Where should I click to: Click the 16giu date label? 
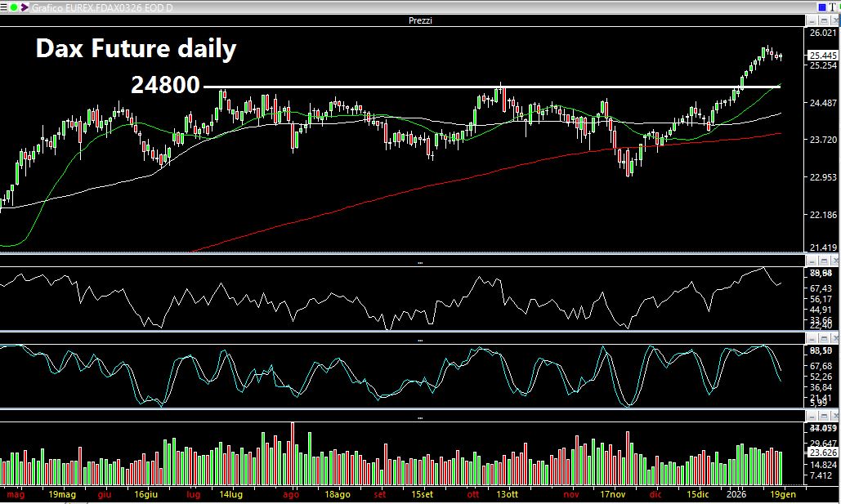(145, 494)
